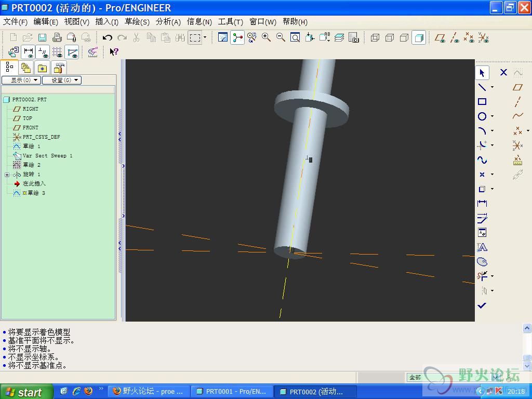
Task: Click the Undo arrow in toolbar
Action: 108,37
